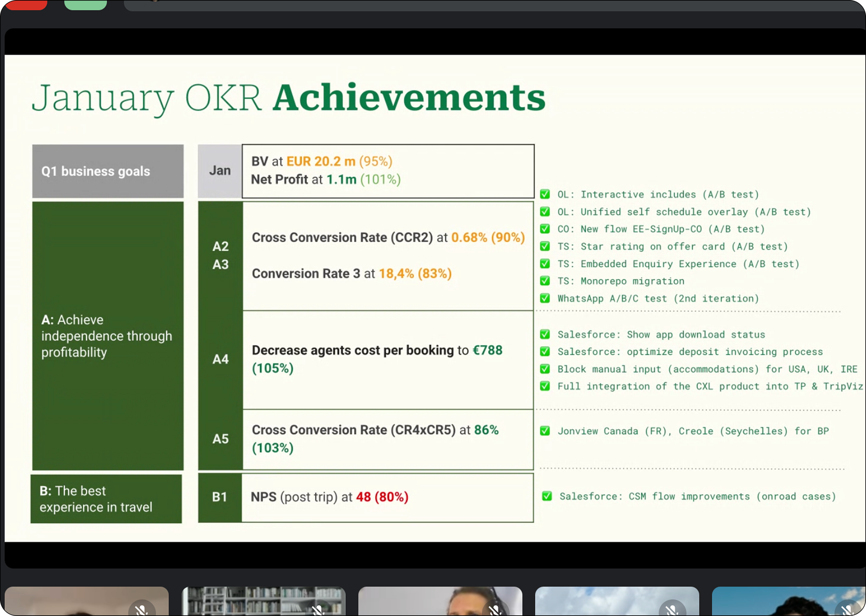Click the checkmark beside CO: New flow EE-SignUp-CO

[x=545, y=229]
